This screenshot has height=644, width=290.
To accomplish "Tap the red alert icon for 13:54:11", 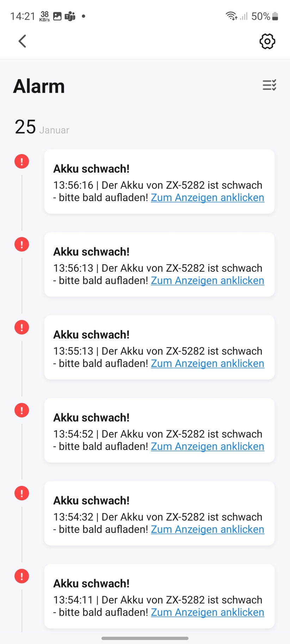I will [22, 576].
